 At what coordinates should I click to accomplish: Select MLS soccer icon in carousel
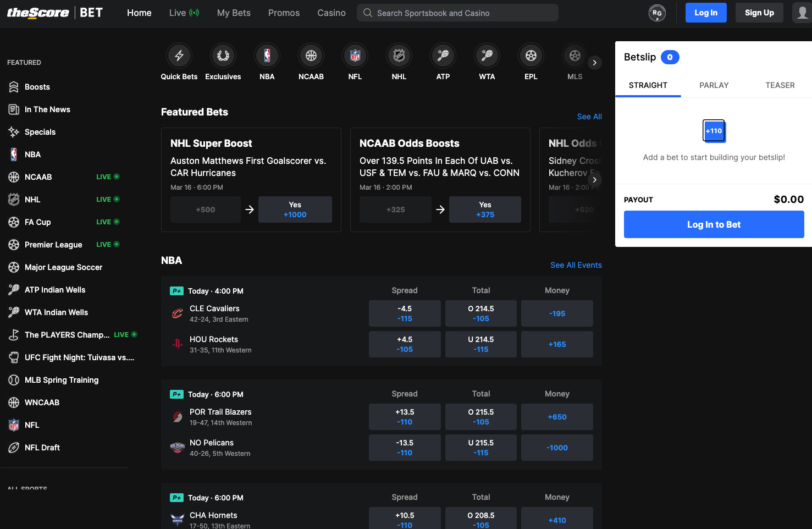tap(575, 56)
